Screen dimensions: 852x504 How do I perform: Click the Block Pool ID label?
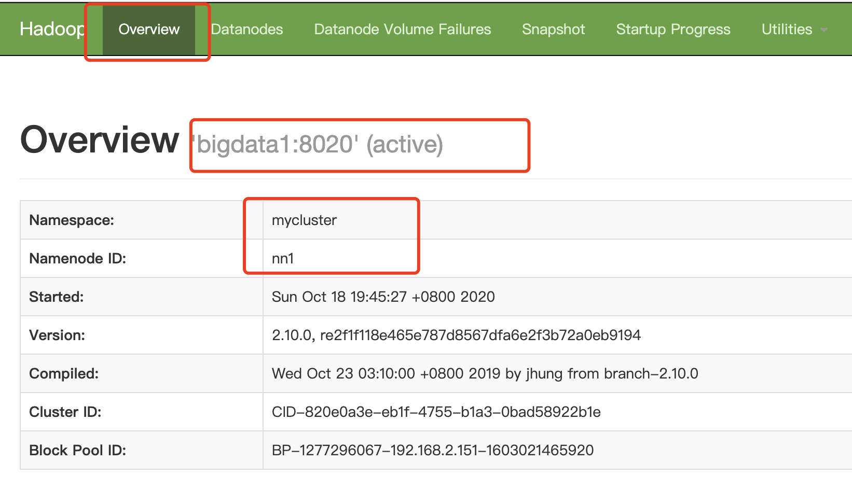[x=77, y=451]
